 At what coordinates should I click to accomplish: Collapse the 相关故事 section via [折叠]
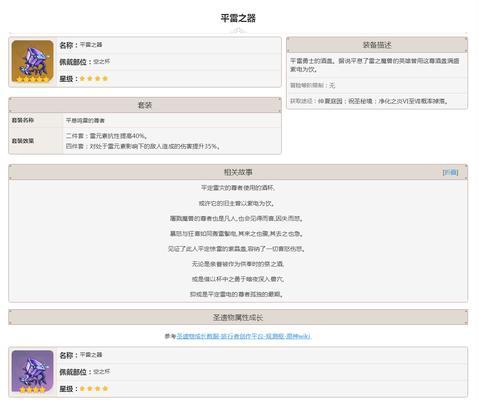pos(450,172)
